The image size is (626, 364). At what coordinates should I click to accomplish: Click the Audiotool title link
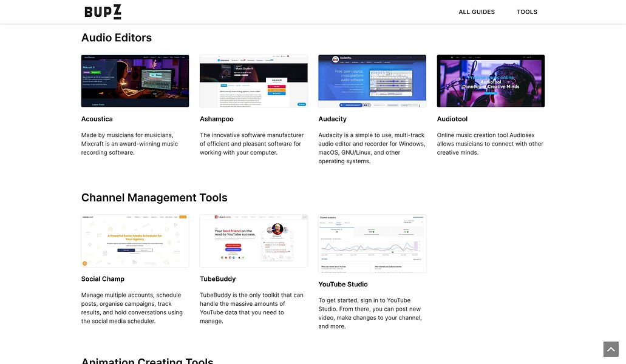[452, 119]
